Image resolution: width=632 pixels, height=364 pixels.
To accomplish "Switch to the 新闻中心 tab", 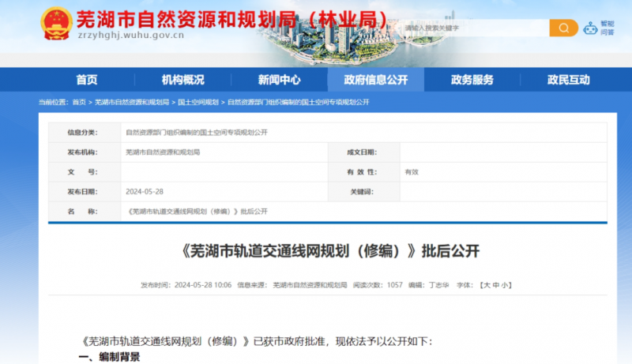I will pyautogui.click(x=279, y=80).
